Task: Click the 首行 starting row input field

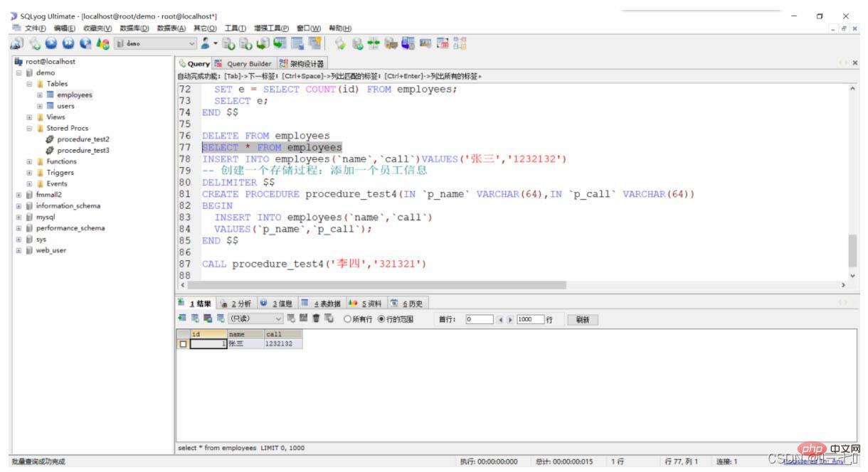Action: (478, 320)
